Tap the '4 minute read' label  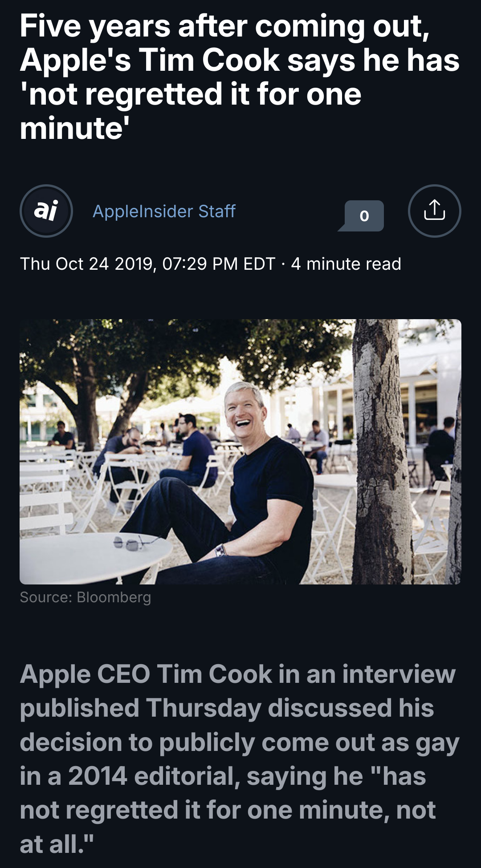click(x=346, y=264)
